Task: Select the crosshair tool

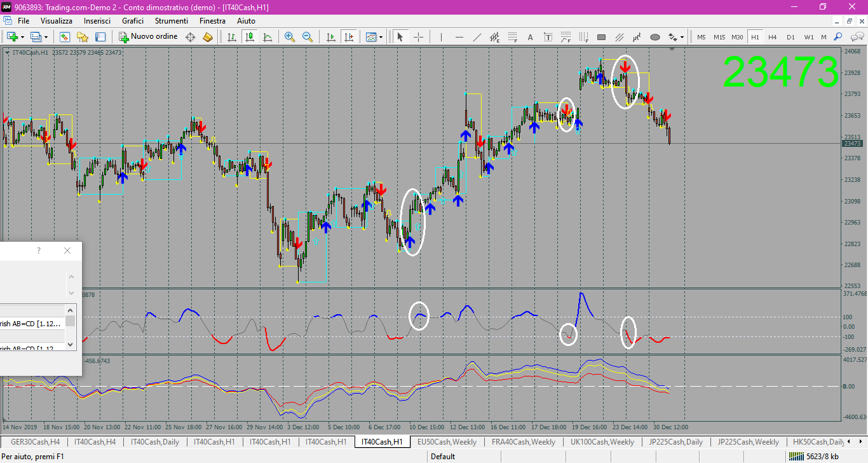Action: (418, 37)
